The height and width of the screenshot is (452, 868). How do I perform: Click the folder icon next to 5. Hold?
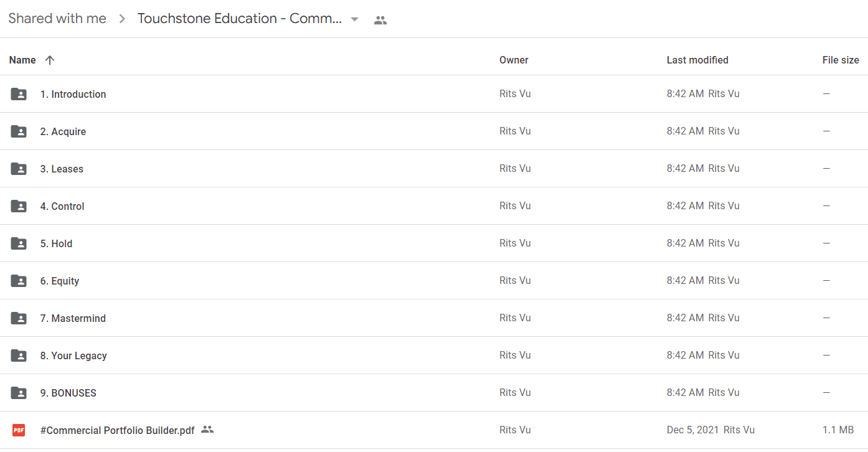click(x=19, y=243)
